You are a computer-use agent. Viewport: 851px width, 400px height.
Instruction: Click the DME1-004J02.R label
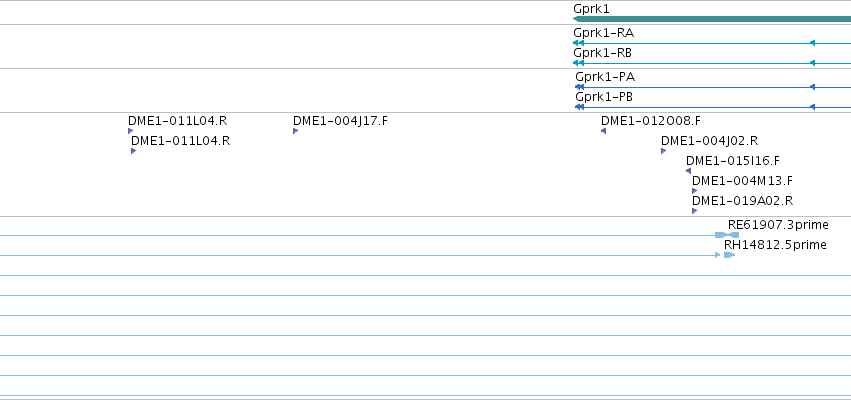[709, 141]
